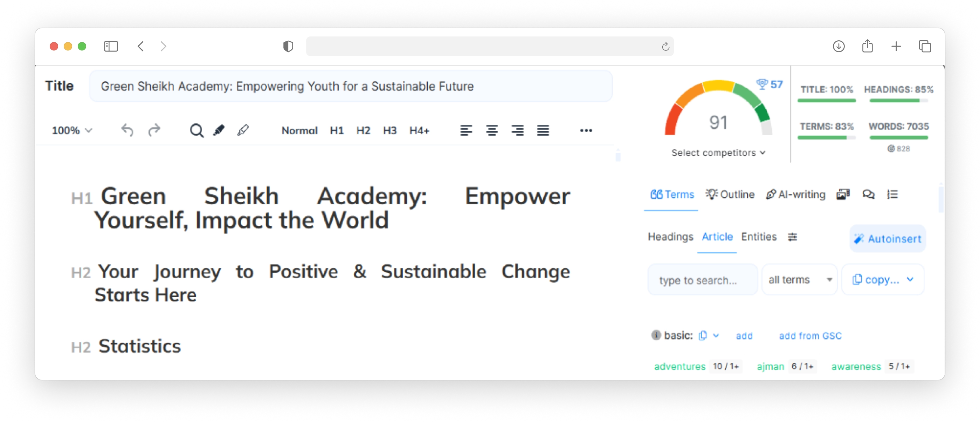Toggle H2 heading style

tap(363, 131)
